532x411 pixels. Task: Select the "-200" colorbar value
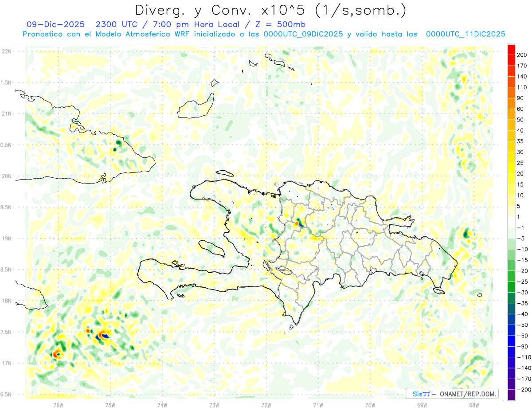[524, 390]
